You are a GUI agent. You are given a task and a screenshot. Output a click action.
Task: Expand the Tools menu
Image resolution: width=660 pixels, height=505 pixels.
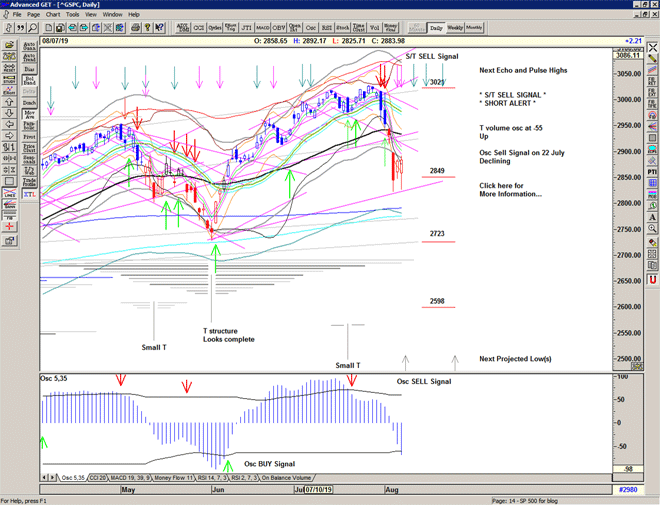pyautogui.click(x=73, y=15)
